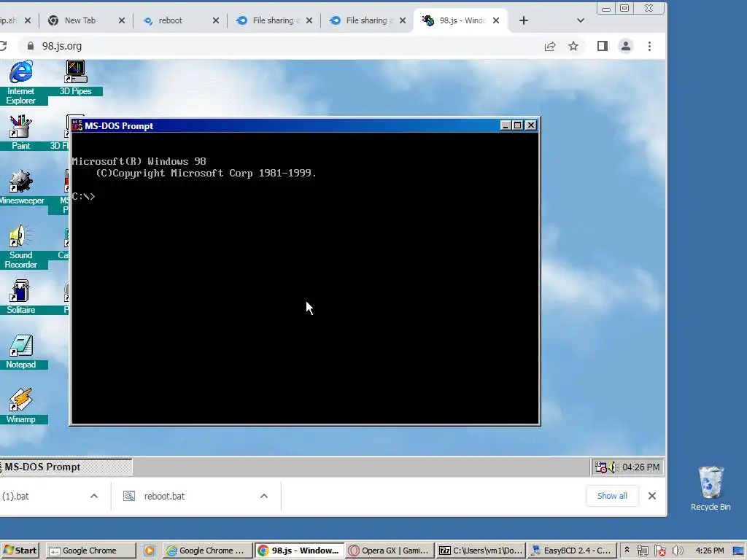Click the Copyright Microsoft Corp 1981-1999 line
Image resolution: width=747 pixels, height=560 pixels.
coord(206,173)
